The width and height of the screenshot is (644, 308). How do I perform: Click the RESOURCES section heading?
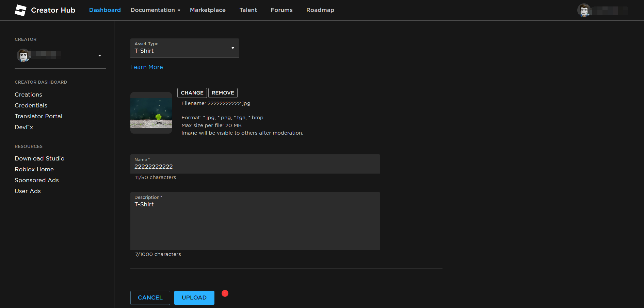tap(29, 147)
